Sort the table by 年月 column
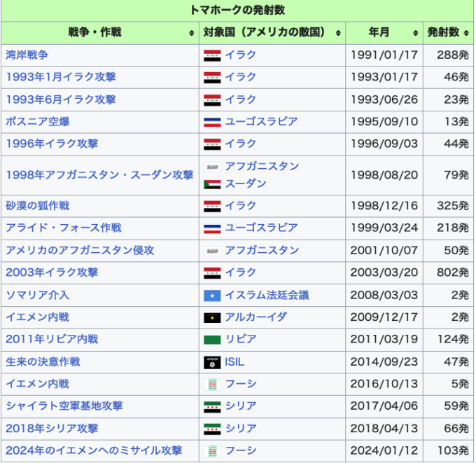This screenshot has width=476, height=463. tap(416, 33)
